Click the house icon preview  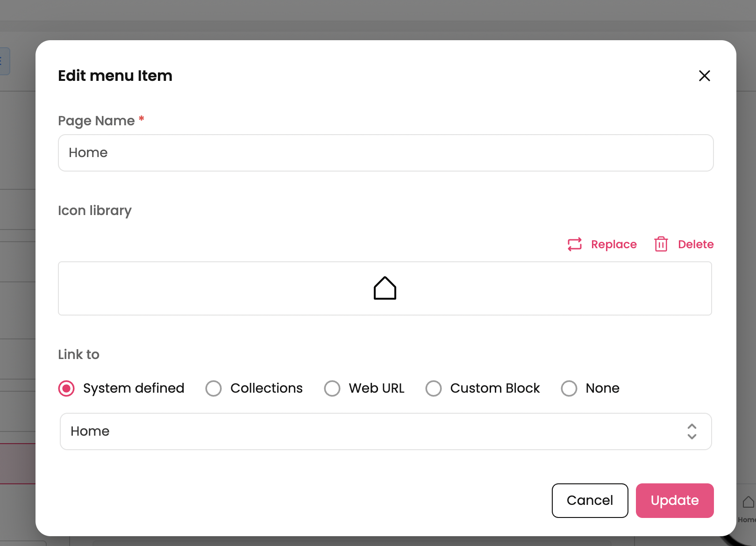[x=385, y=288]
